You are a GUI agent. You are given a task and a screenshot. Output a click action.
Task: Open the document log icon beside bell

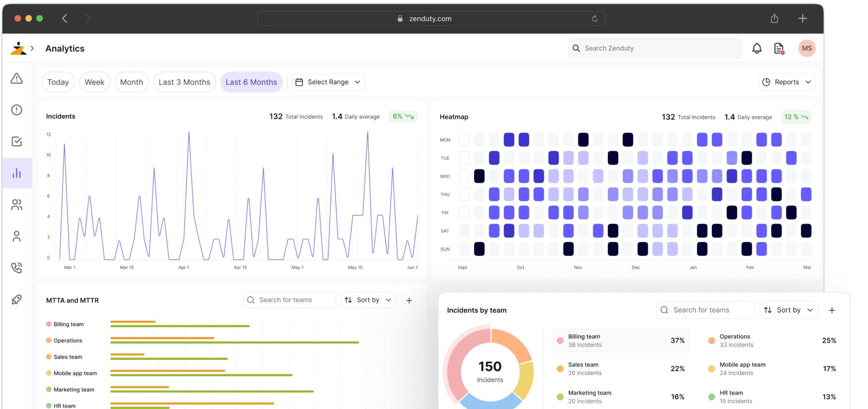click(x=779, y=48)
